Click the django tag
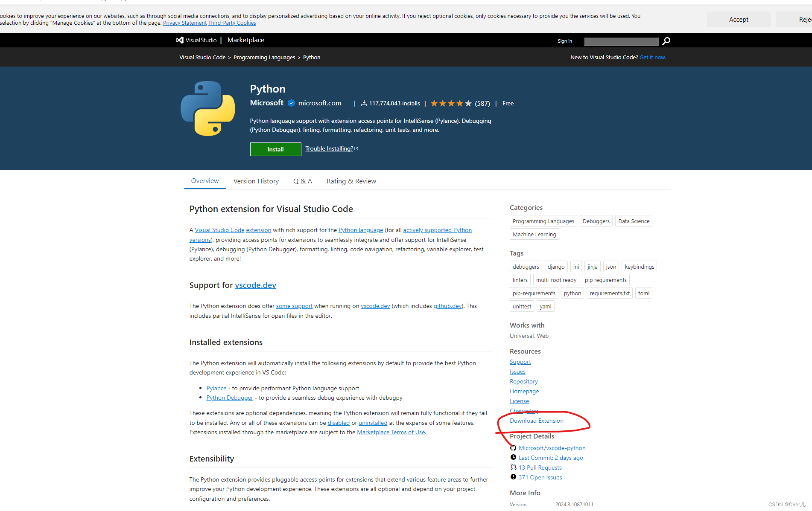This screenshot has height=511, width=812. [556, 267]
